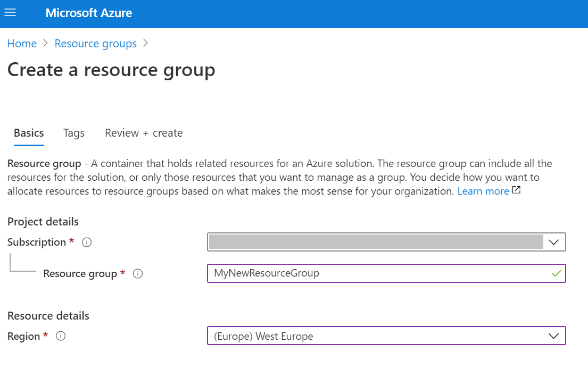This screenshot has width=588, height=385.
Task: Click the Region info icon
Action: tap(61, 336)
